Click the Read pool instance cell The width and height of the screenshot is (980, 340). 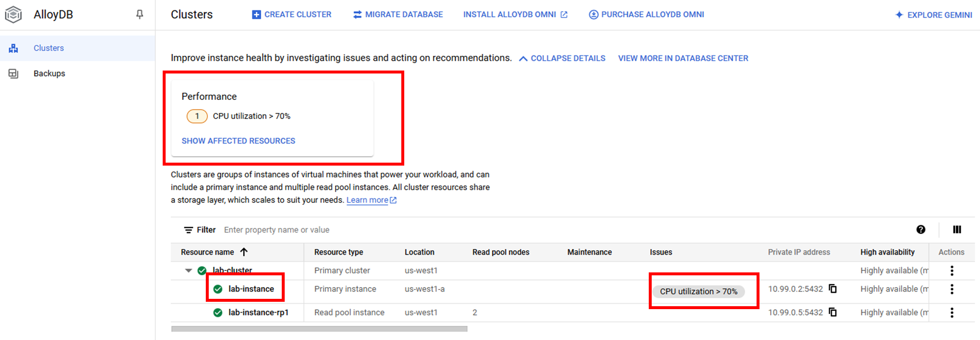tap(349, 313)
